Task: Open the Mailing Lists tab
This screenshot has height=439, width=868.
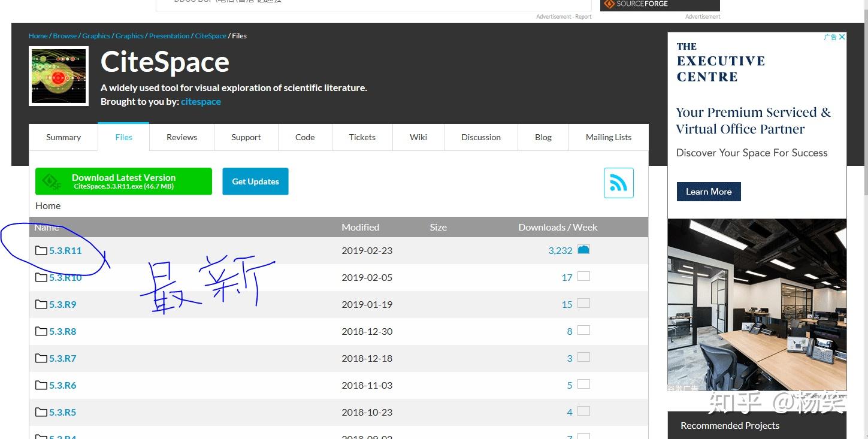Action: click(x=609, y=137)
